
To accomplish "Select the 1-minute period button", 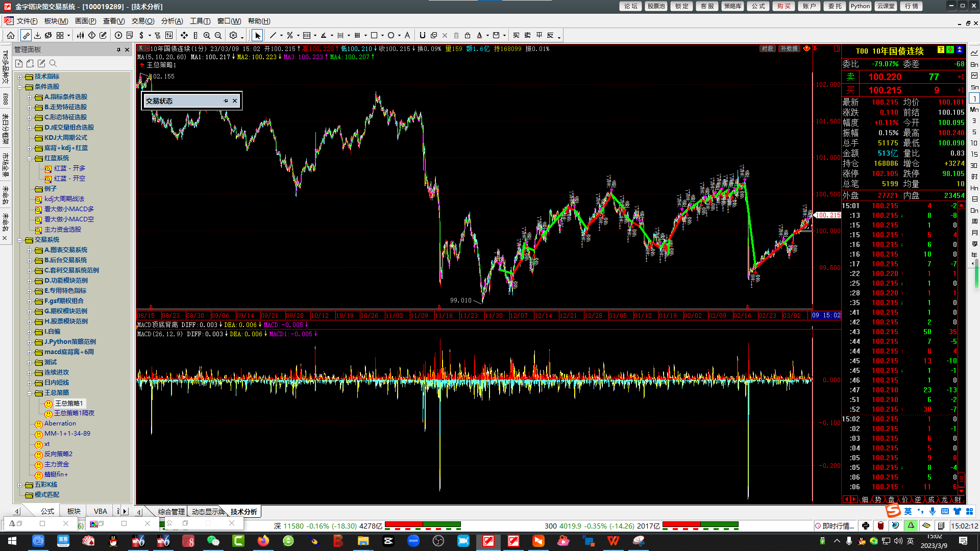I will pyautogui.click(x=974, y=98).
